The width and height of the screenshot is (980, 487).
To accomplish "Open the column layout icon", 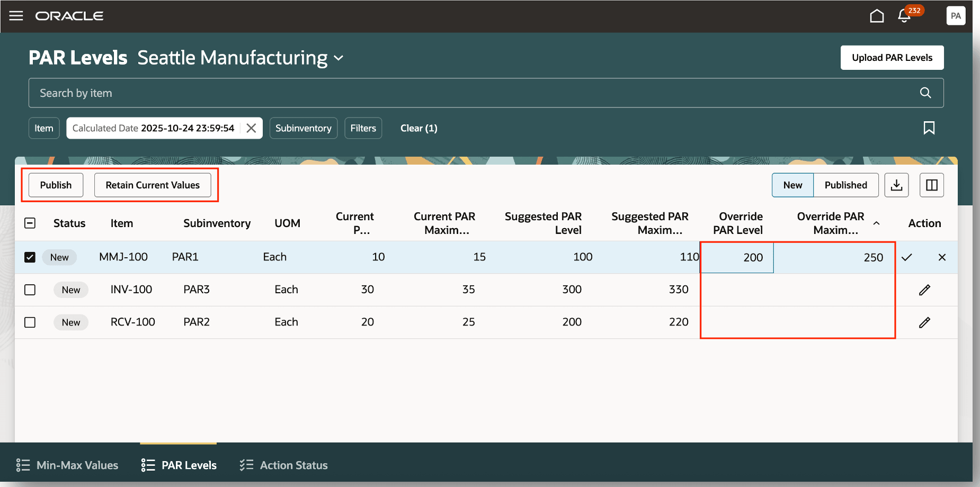I will [x=932, y=185].
